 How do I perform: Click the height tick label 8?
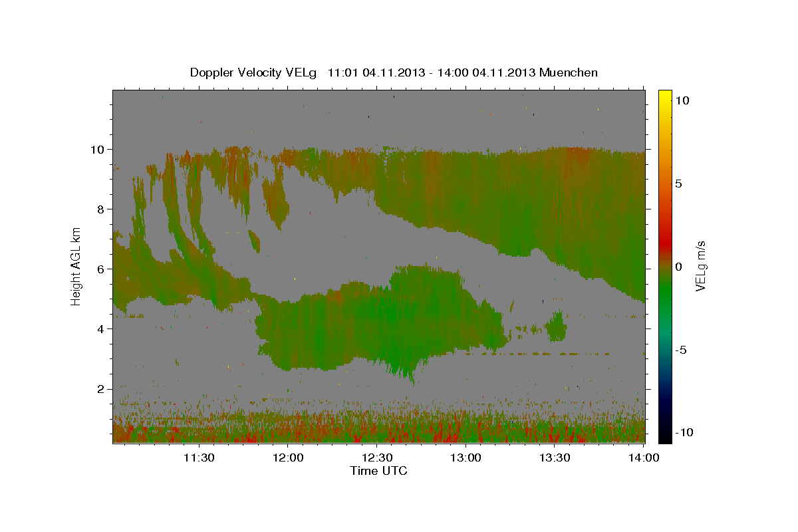pyautogui.click(x=101, y=209)
